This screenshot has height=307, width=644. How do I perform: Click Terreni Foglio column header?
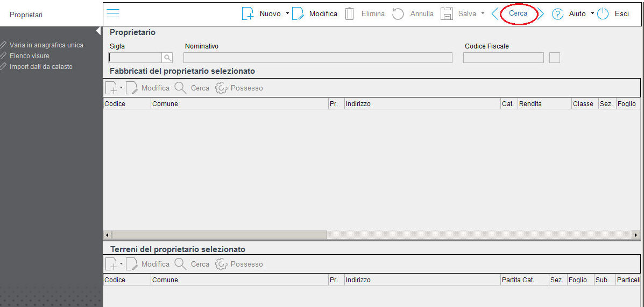[x=581, y=280]
